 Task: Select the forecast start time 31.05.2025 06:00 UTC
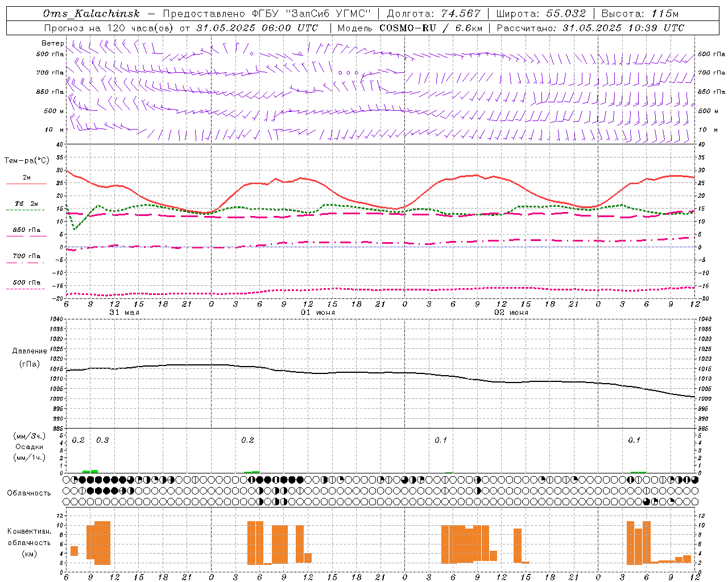pyautogui.click(x=257, y=28)
